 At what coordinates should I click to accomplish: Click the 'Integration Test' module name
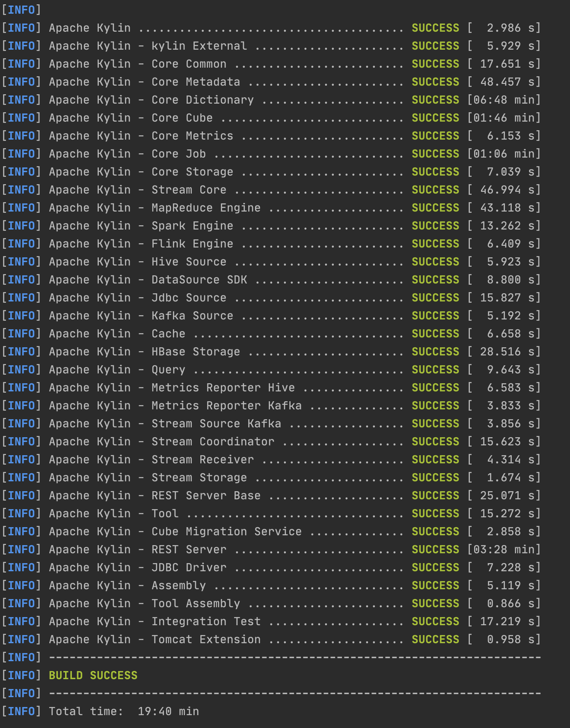206,621
